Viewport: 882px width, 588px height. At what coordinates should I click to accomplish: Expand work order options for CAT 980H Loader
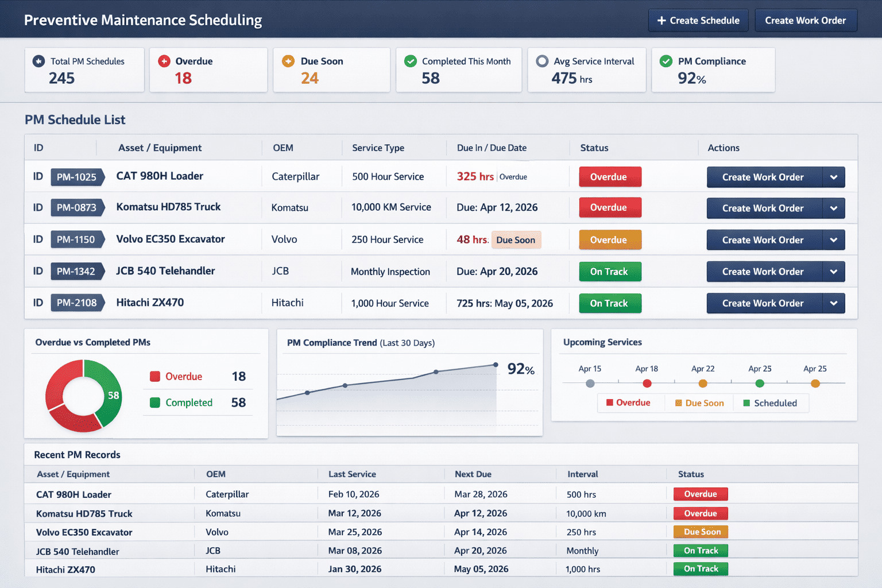coord(833,177)
